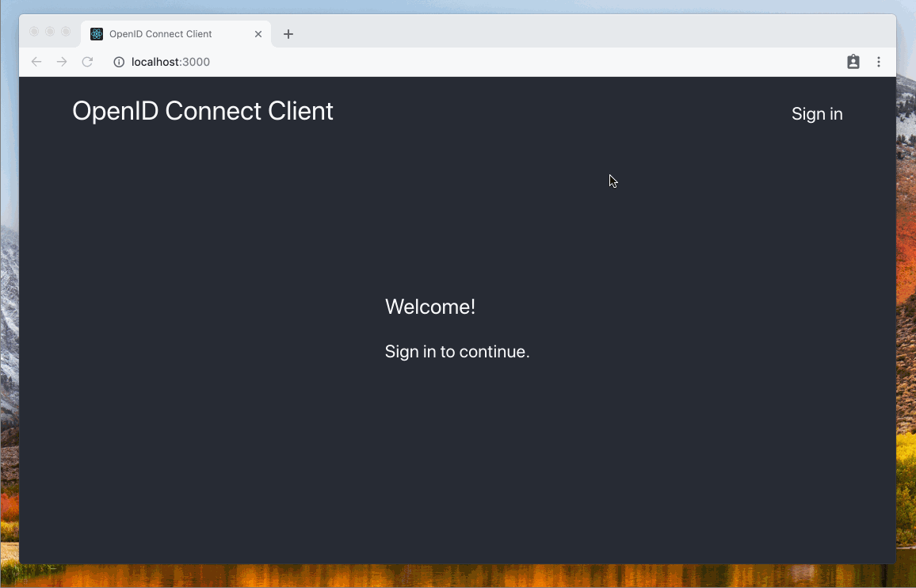Open a new tab with the plus button
The width and height of the screenshot is (916, 588).
(x=288, y=34)
